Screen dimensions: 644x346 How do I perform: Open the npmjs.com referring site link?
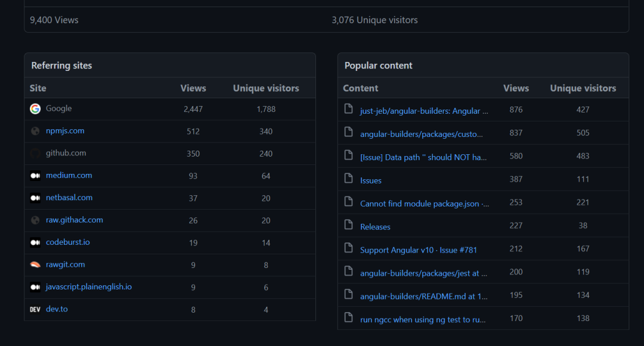(x=65, y=131)
